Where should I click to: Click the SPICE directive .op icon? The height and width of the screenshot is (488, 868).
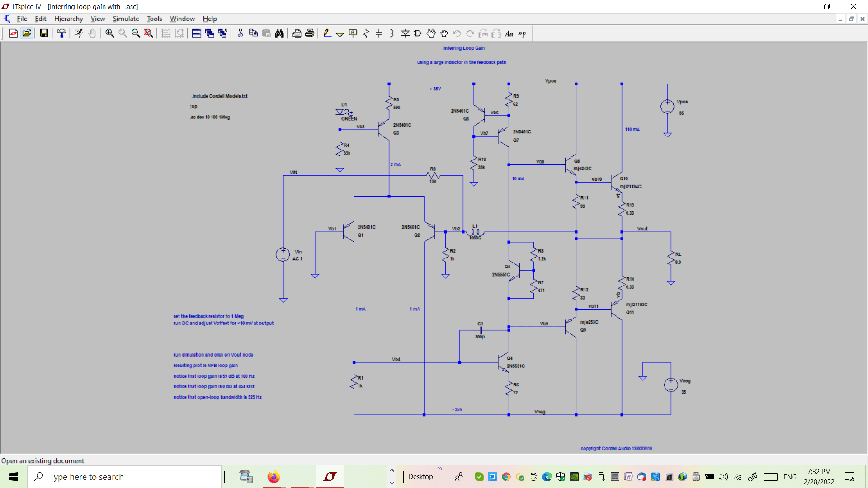coord(522,33)
